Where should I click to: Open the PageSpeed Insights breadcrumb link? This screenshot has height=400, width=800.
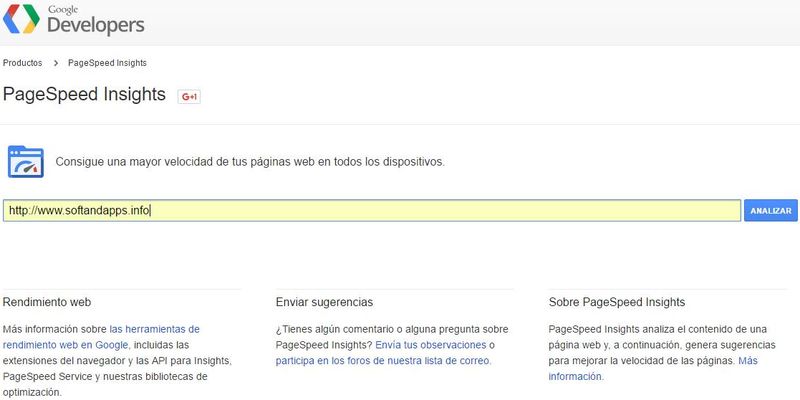tap(107, 63)
